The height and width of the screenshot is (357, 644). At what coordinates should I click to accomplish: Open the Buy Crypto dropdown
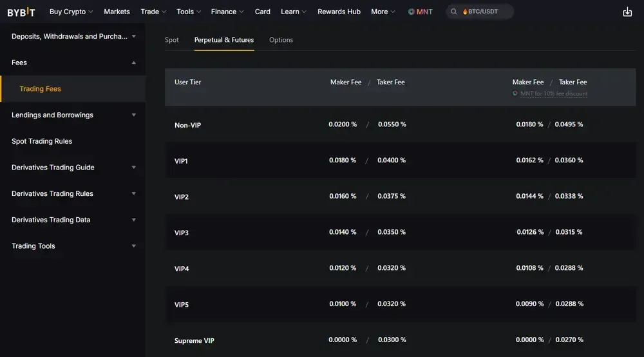pos(71,12)
